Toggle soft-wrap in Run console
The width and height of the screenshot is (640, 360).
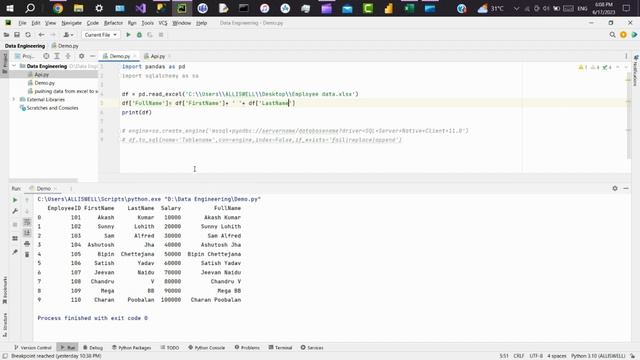tap(27, 222)
